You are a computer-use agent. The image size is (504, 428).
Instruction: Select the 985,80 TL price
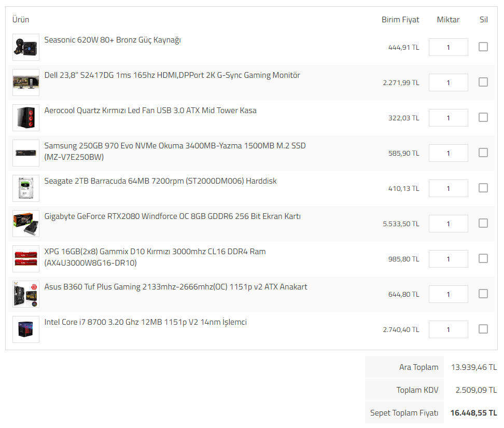(x=404, y=259)
